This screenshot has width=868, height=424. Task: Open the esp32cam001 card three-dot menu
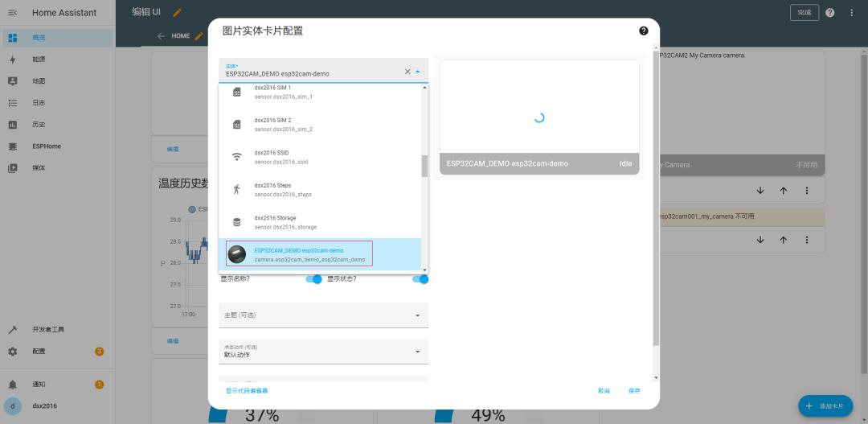[x=807, y=240]
